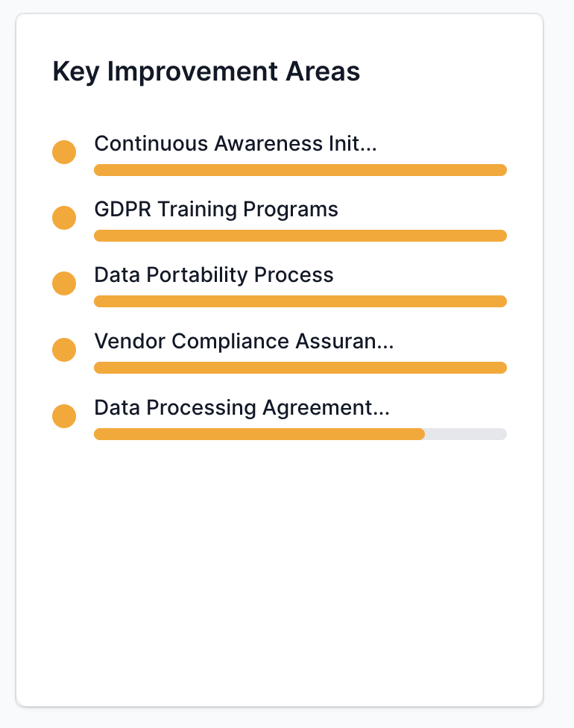Click the orange filled part of Data Processing bar
574x728 pixels.
click(259, 434)
